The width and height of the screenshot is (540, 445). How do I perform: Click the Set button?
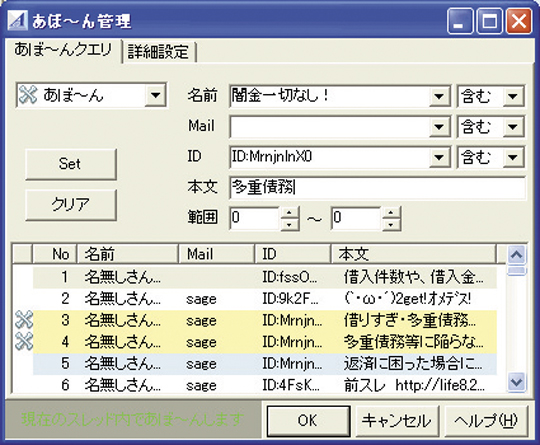tap(71, 164)
